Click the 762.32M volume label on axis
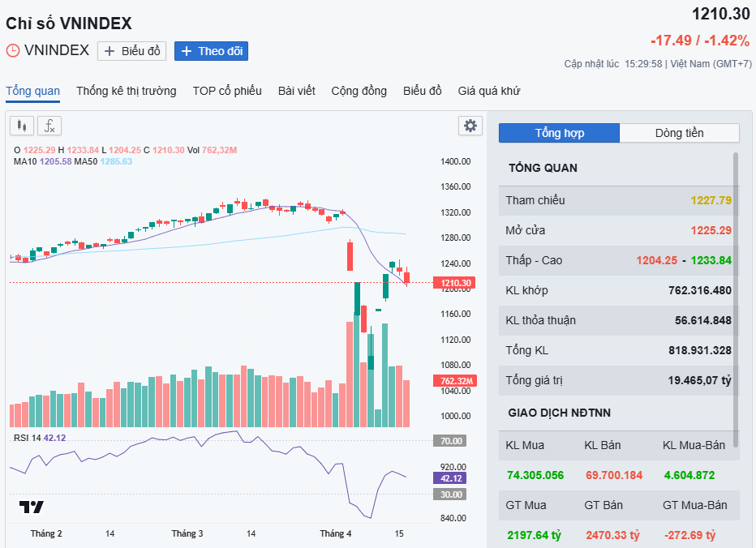The image size is (756, 548). tap(455, 381)
